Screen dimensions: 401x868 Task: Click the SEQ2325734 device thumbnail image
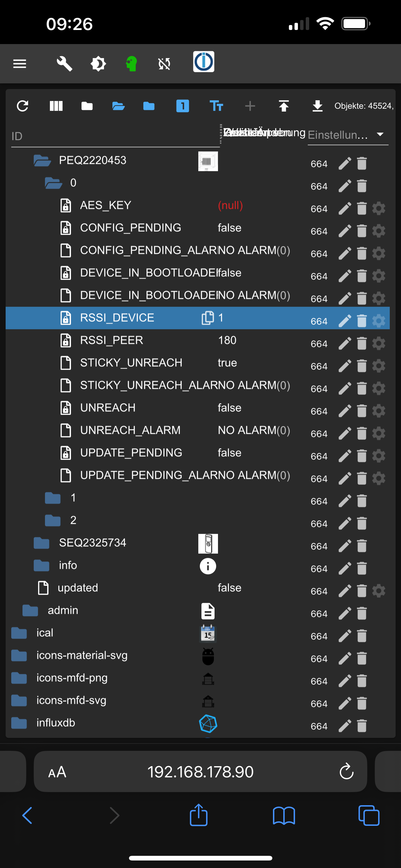pos(208,543)
